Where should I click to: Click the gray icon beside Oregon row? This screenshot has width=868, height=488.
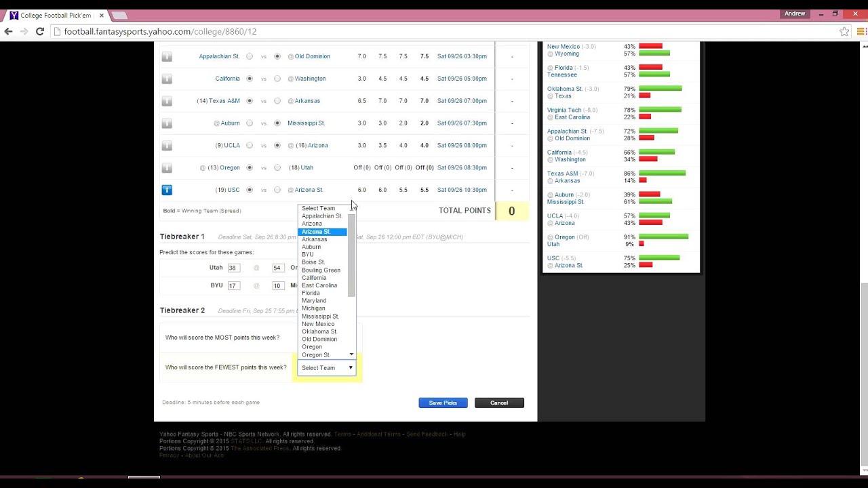167,168
